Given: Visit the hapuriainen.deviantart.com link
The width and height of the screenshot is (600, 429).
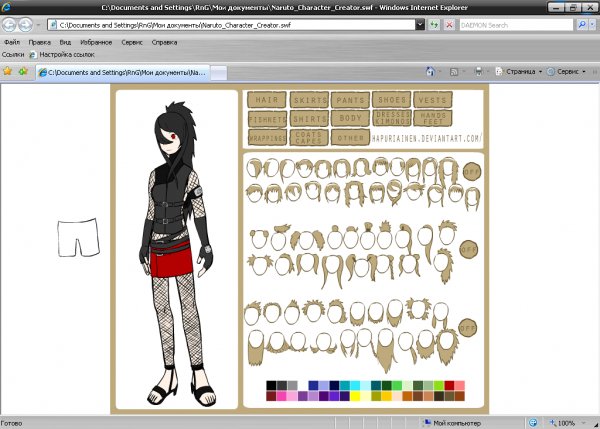Looking at the screenshot, I should pos(427,139).
